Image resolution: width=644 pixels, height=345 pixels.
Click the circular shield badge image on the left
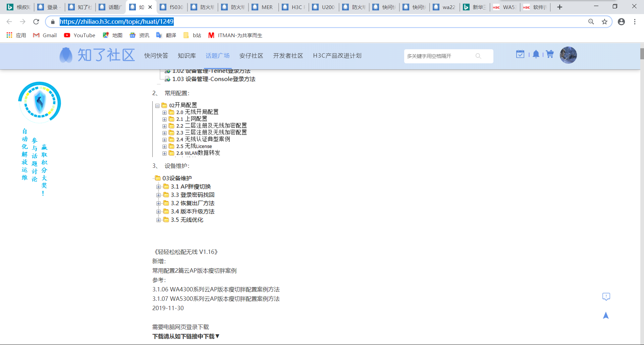[40, 102]
